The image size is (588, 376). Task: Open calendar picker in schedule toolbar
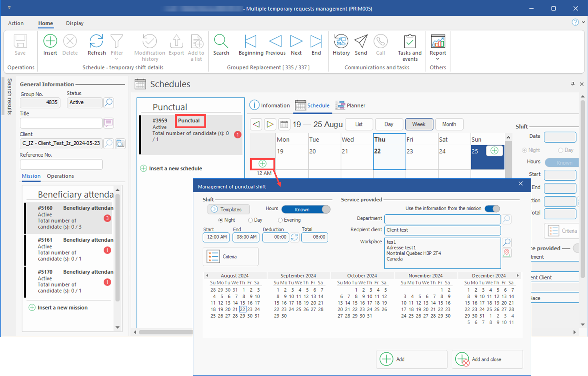(284, 125)
